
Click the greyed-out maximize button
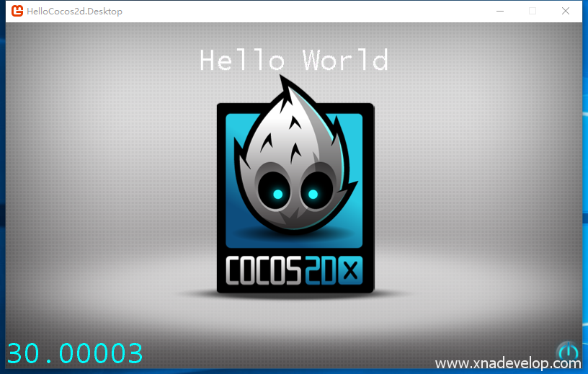pos(533,12)
